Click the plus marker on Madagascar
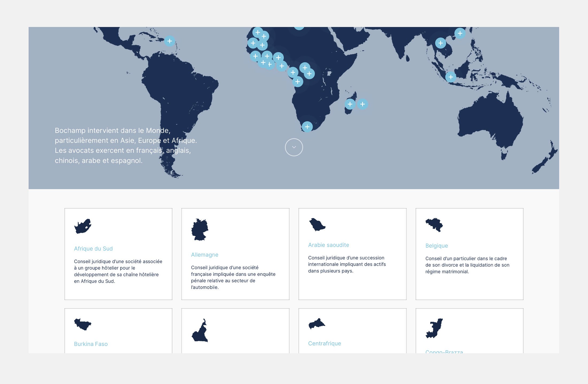 tap(350, 104)
